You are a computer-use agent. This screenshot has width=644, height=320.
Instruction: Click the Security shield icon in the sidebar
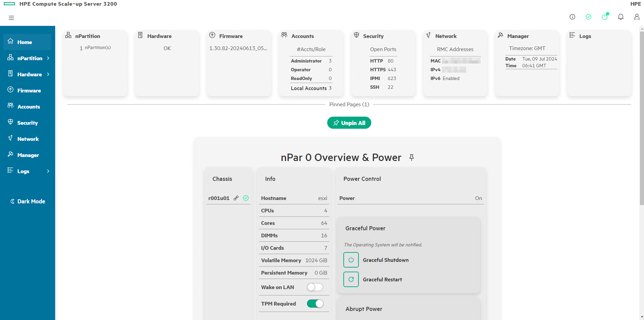tap(10, 122)
